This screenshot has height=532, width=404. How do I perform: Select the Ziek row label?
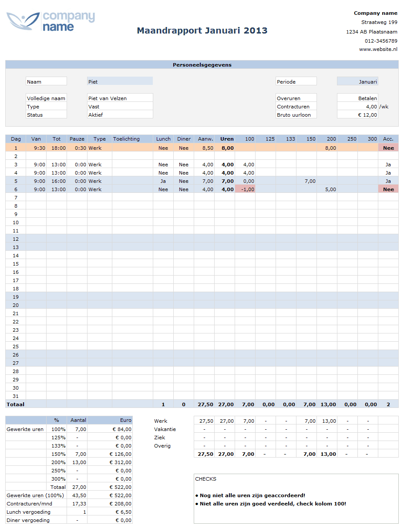[x=159, y=437]
